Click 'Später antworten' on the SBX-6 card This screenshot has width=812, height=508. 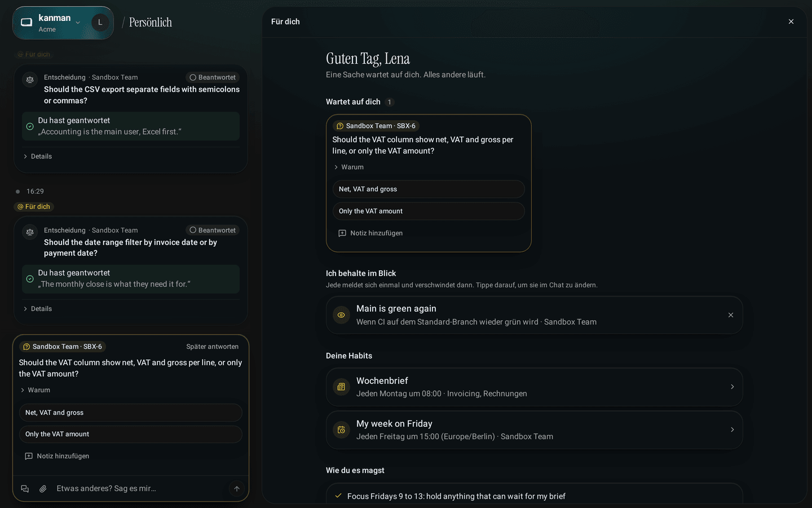tap(213, 347)
